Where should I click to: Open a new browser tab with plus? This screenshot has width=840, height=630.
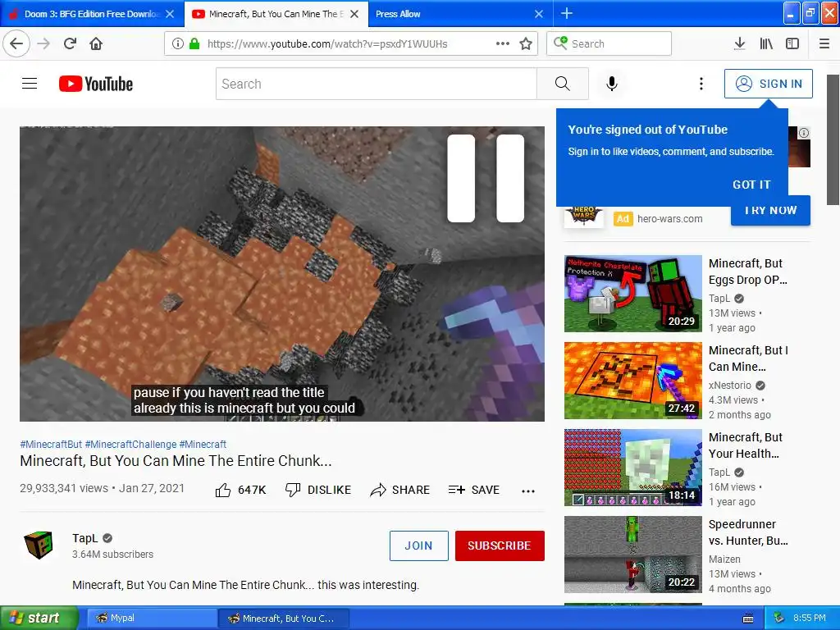click(x=566, y=13)
